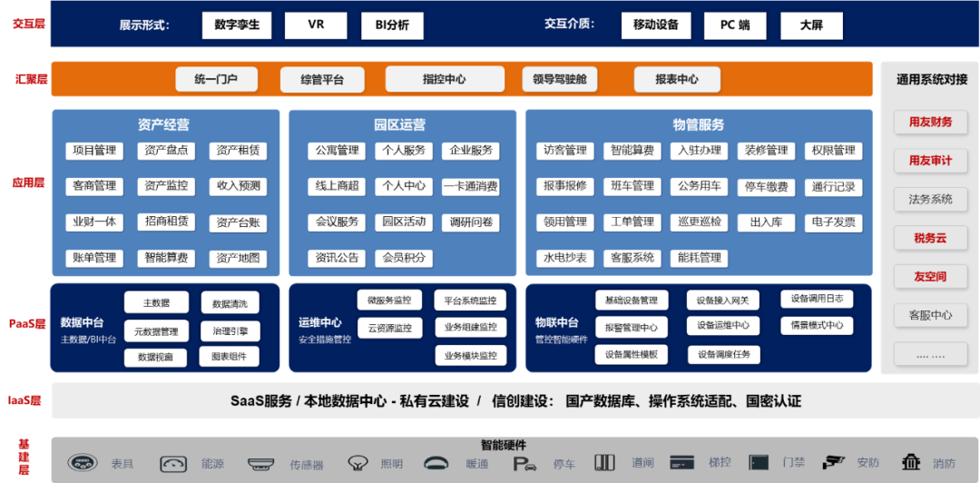Select the 传感器 sensor icon
980x483 pixels.
pyautogui.click(x=262, y=463)
